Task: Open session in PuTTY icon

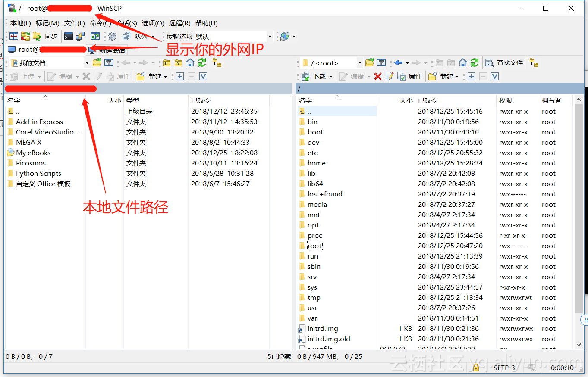Action: (x=80, y=37)
